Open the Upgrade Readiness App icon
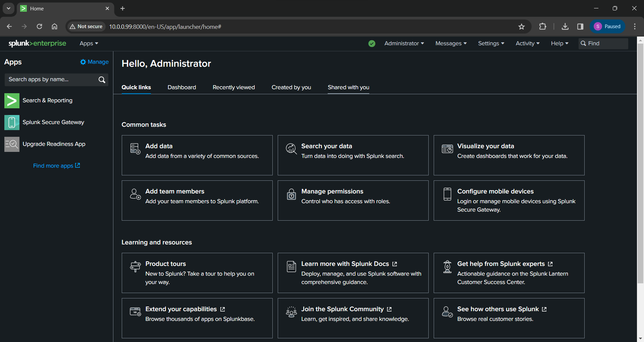This screenshot has width=644, height=342. [12, 144]
